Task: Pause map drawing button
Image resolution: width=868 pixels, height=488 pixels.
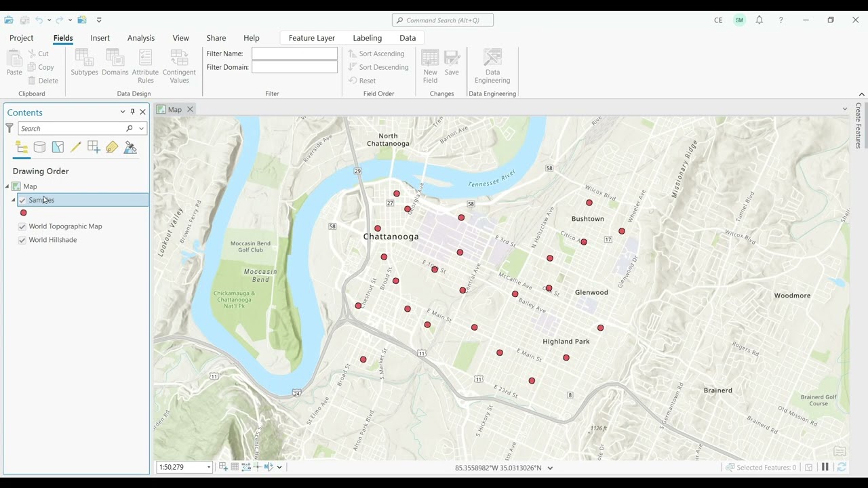Action: click(x=825, y=467)
